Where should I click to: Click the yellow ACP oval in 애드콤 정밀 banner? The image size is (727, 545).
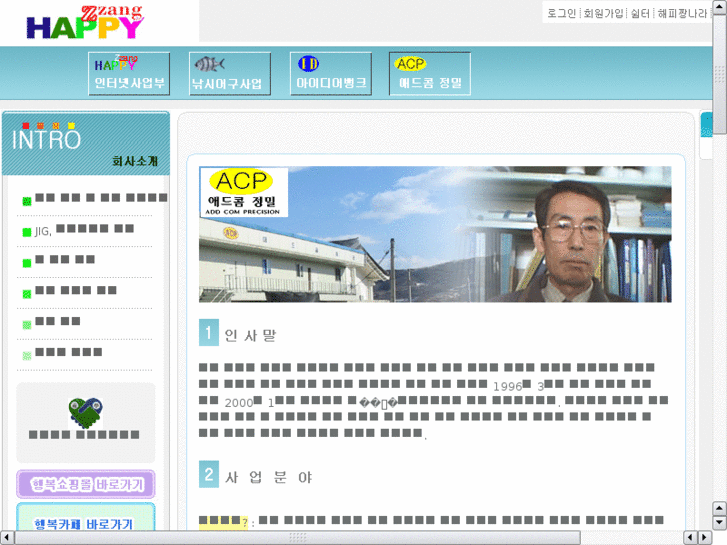point(410,64)
